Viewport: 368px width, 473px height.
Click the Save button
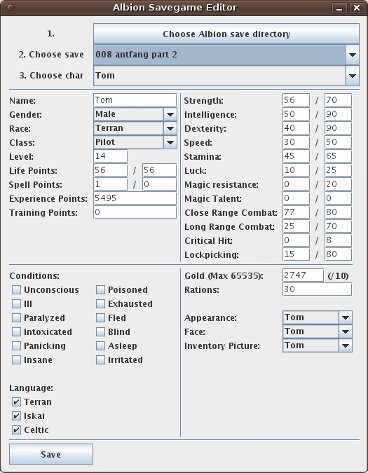point(51,454)
